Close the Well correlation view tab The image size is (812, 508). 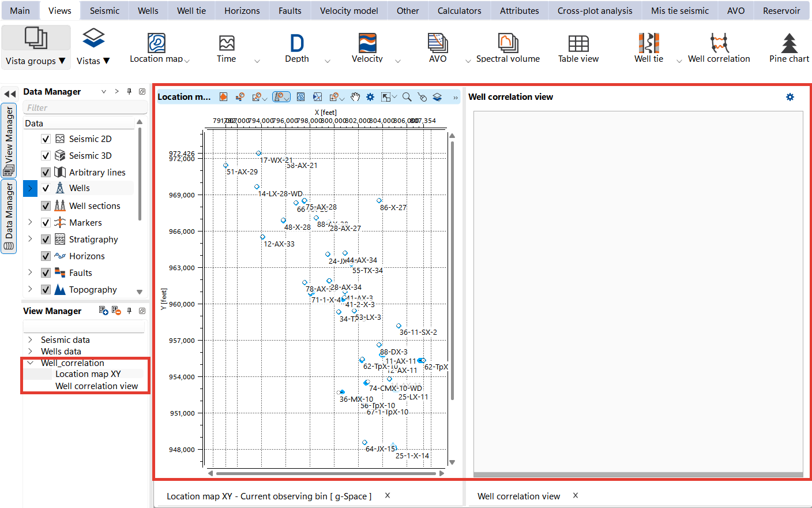[575, 496]
